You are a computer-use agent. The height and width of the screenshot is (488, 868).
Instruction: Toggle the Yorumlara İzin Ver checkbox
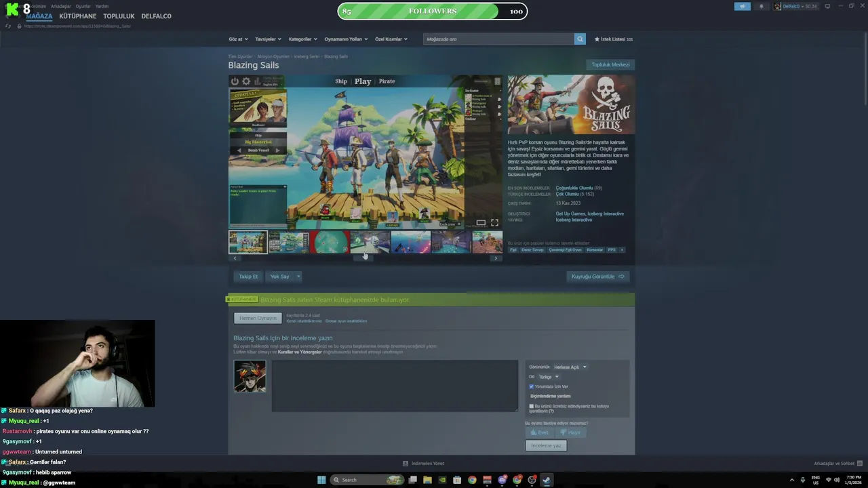point(531,386)
